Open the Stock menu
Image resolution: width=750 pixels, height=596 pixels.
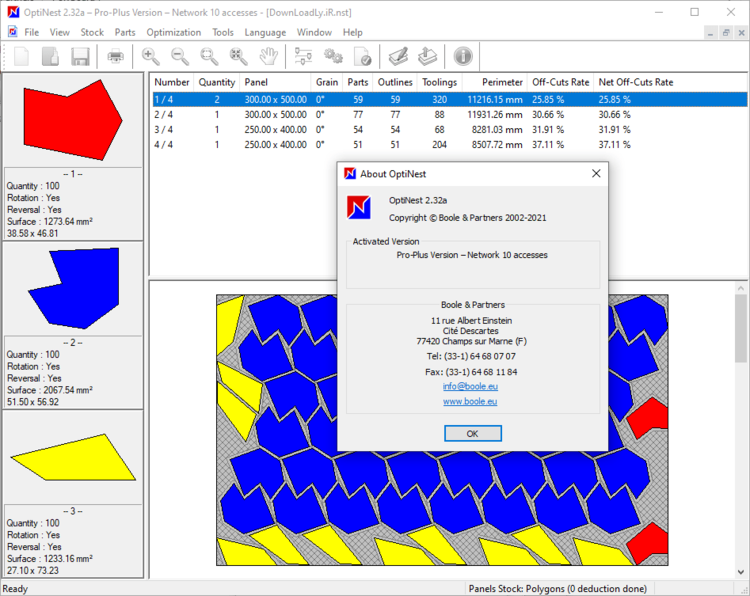(x=92, y=32)
